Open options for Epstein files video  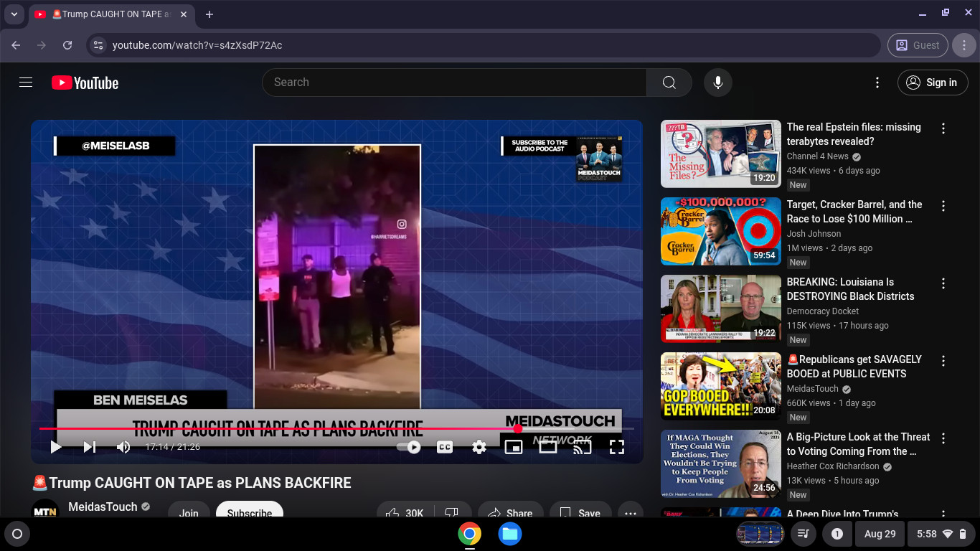pyautogui.click(x=943, y=128)
